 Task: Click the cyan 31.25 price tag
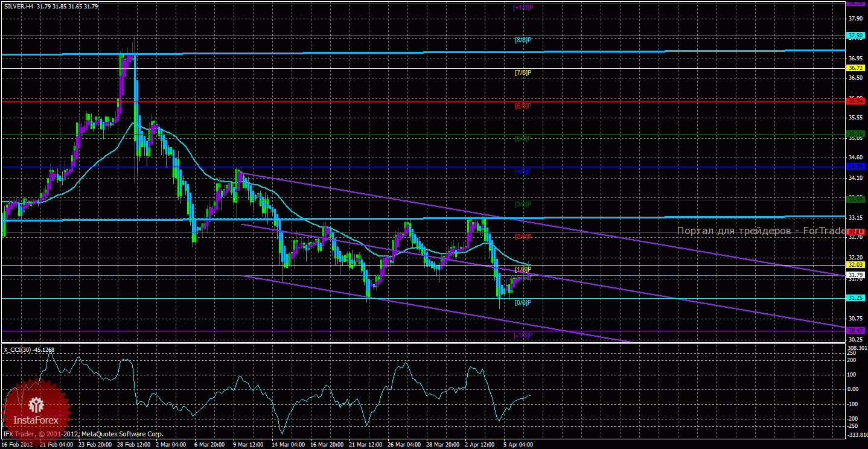click(x=856, y=298)
